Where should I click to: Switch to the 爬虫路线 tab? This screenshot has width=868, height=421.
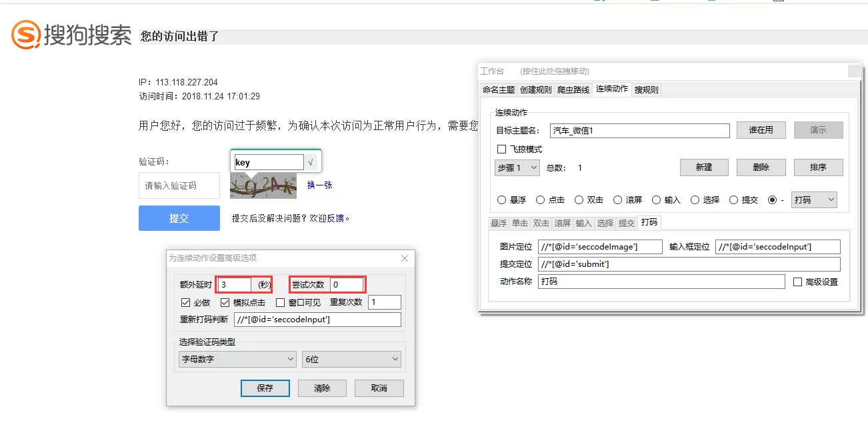(x=573, y=90)
